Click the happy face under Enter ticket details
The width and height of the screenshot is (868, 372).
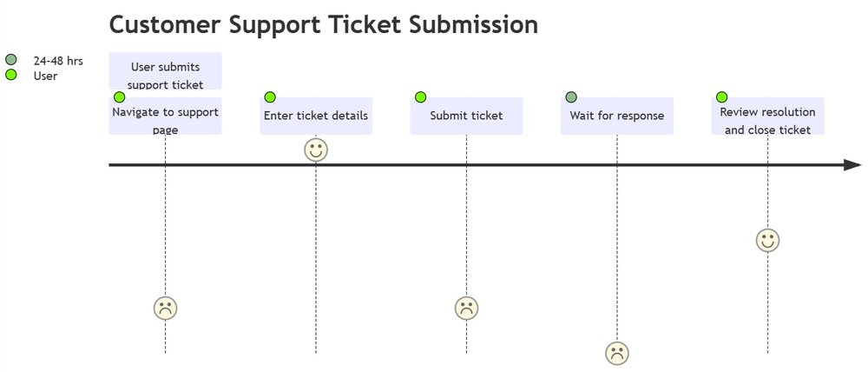(x=316, y=150)
